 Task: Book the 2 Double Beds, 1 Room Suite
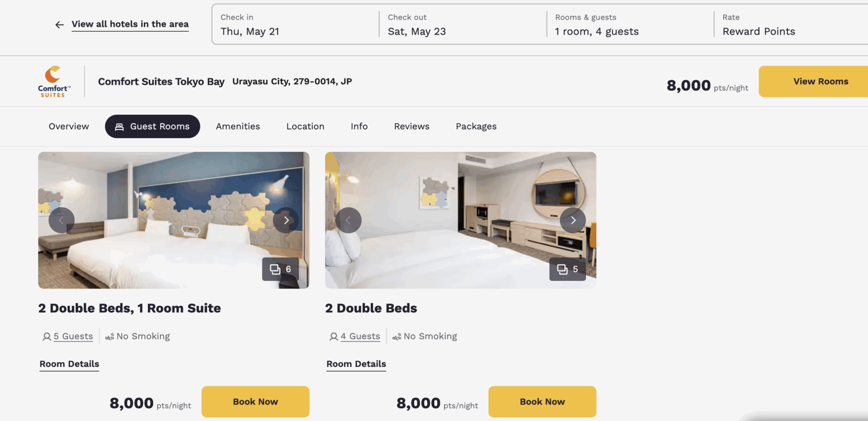(x=255, y=401)
